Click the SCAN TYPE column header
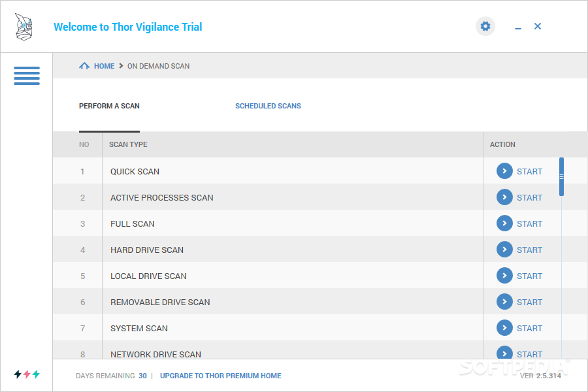Screen dimensions: 588x392 point(128,144)
